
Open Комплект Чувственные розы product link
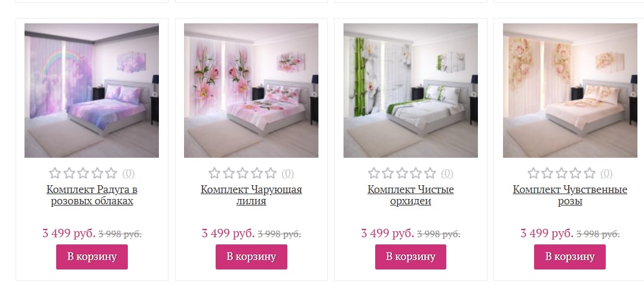click(570, 195)
